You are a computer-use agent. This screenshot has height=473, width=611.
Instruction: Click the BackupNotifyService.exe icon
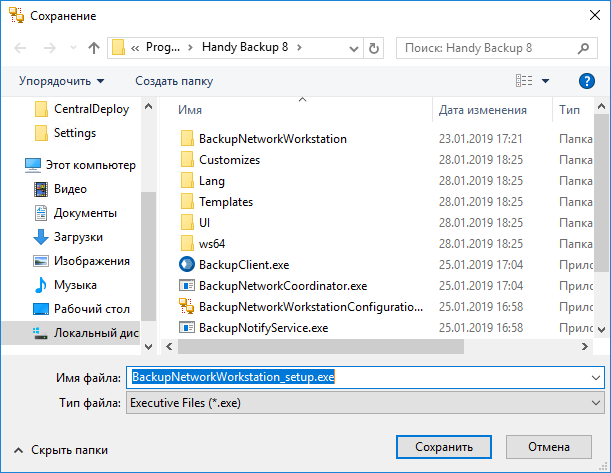point(187,328)
